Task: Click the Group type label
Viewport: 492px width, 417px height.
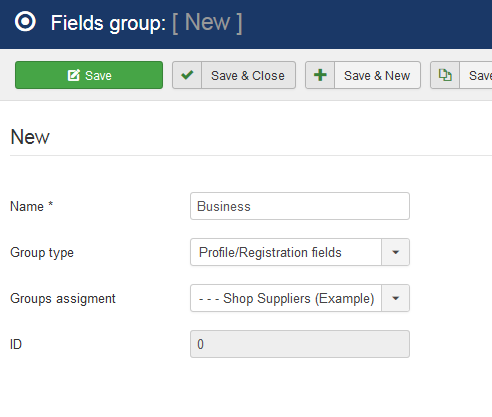Action: [42, 253]
